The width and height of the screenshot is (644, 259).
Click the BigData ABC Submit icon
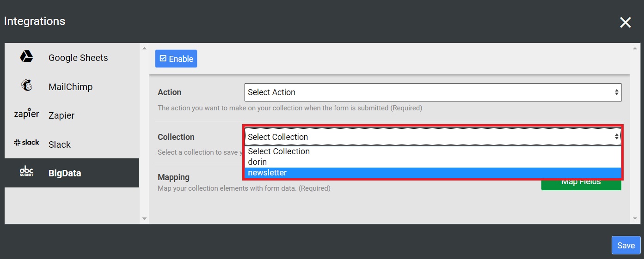pyautogui.click(x=26, y=172)
